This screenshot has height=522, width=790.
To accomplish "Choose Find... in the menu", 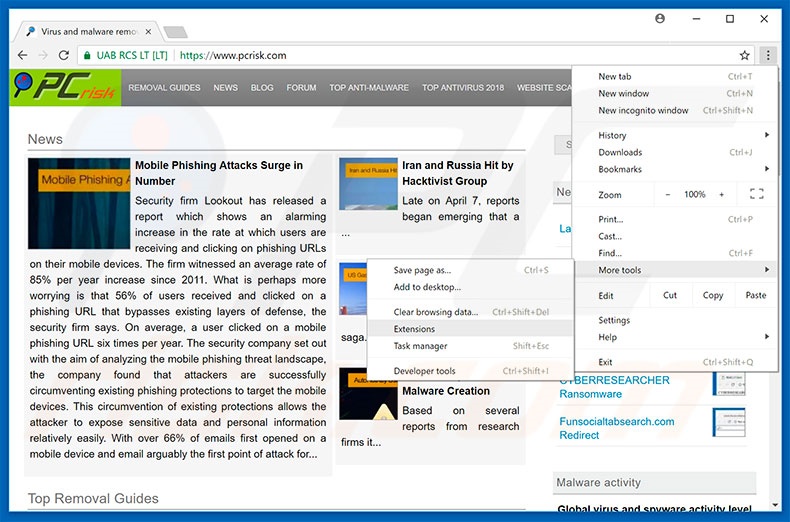I will click(675, 253).
